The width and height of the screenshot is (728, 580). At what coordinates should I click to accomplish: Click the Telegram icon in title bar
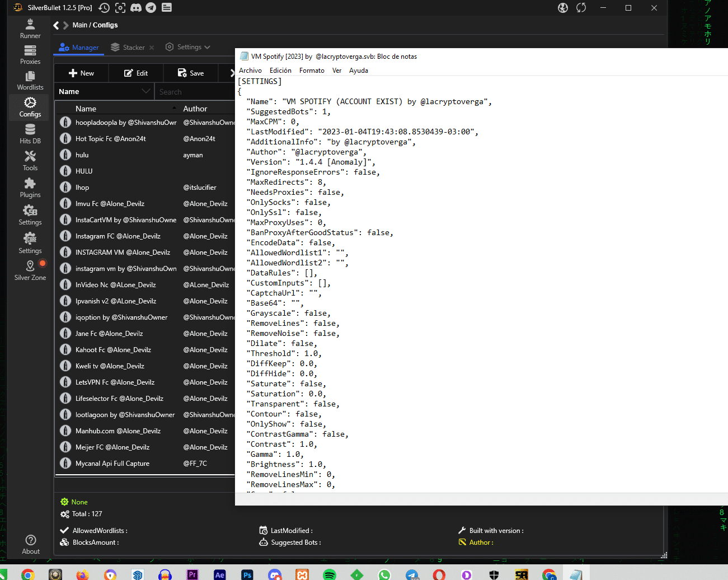[x=151, y=8]
